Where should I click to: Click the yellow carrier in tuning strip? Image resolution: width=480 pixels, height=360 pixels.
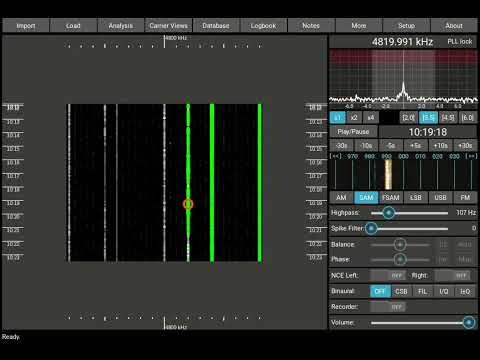tap(388, 175)
